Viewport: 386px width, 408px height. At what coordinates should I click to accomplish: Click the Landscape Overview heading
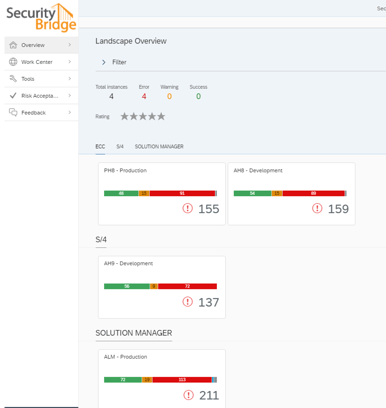131,41
